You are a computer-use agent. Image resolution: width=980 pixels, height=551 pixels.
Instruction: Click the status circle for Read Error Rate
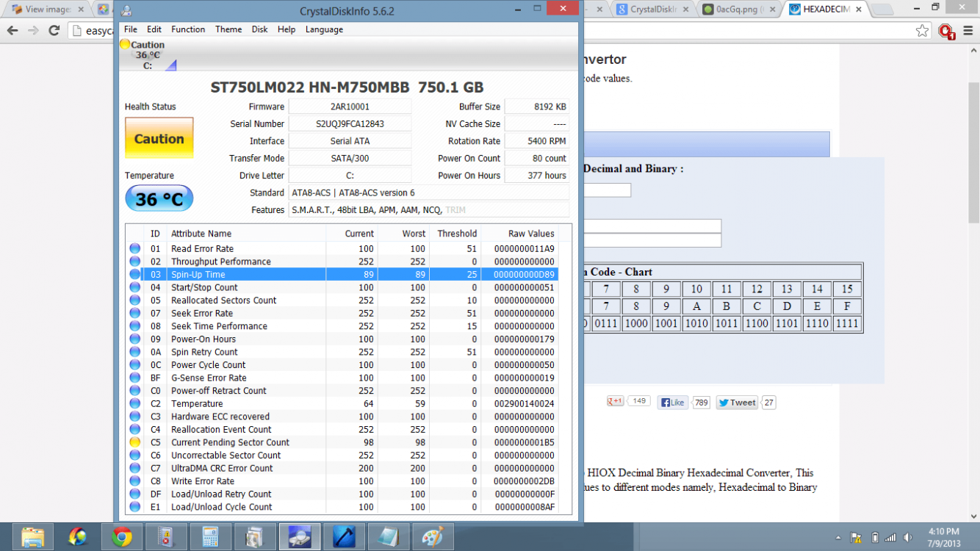(x=134, y=248)
